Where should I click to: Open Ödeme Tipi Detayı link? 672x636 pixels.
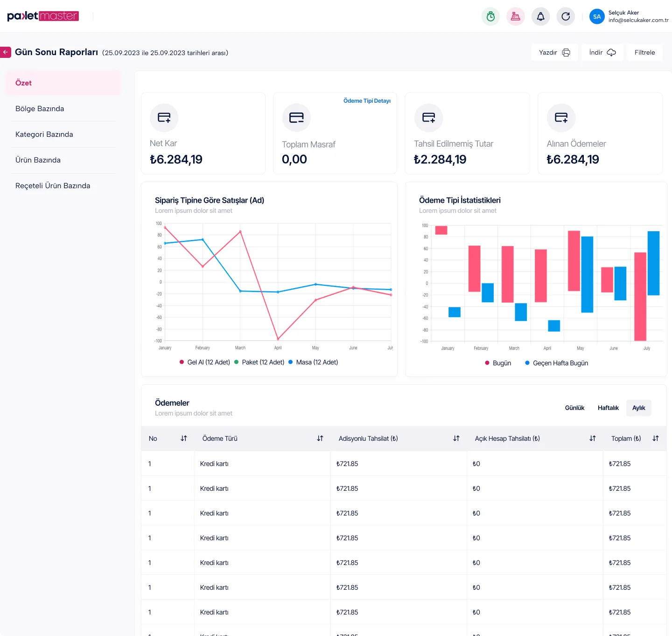pos(367,101)
